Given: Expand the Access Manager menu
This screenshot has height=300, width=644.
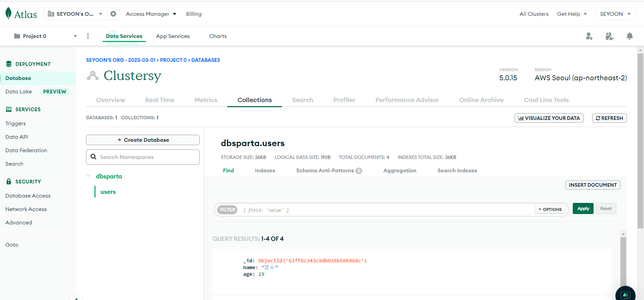Looking at the screenshot, I should [x=151, y=14].
